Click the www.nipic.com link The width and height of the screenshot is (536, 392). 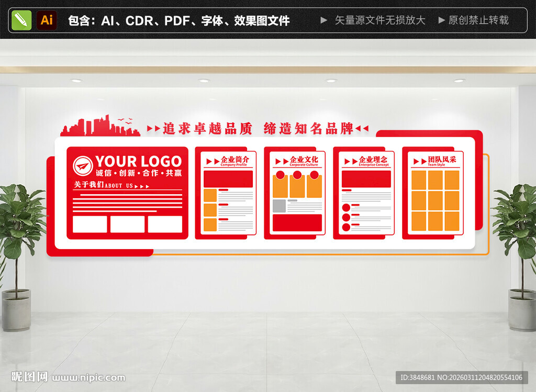point(88,378)
